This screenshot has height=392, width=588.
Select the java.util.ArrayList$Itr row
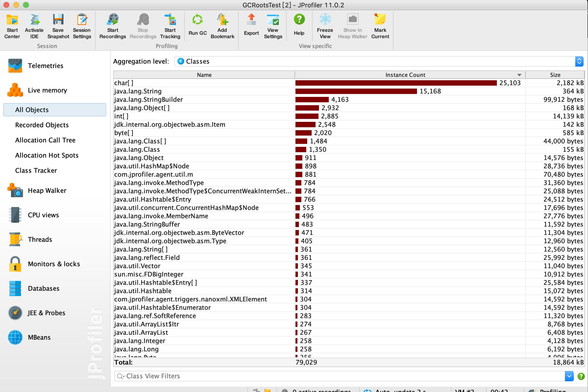tap(349, 324)
